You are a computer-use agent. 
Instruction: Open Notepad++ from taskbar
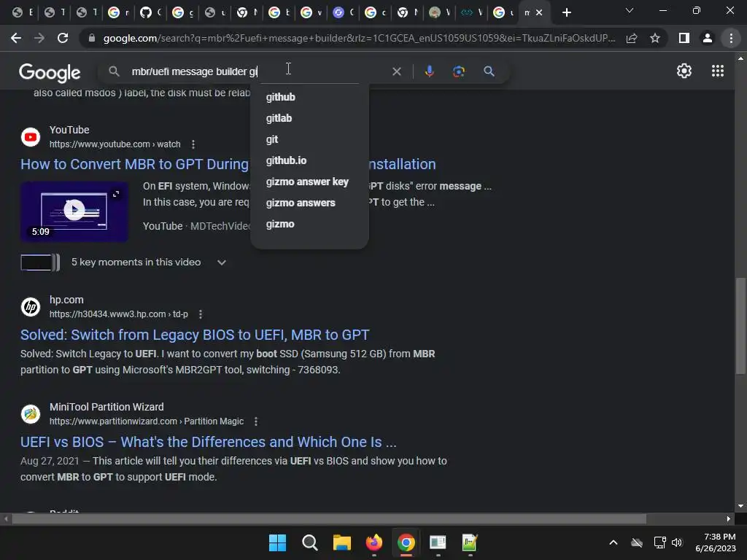[x=470, y=542]
